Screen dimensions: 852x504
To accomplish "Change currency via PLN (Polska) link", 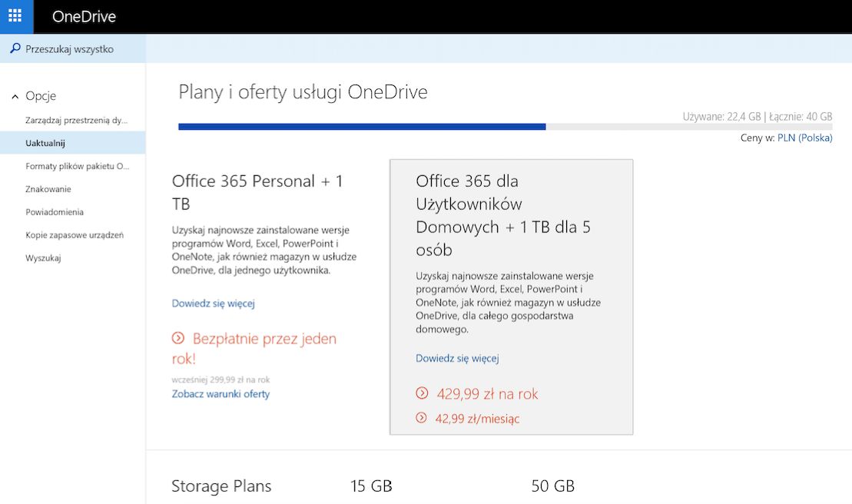I will tap(804, 138).
